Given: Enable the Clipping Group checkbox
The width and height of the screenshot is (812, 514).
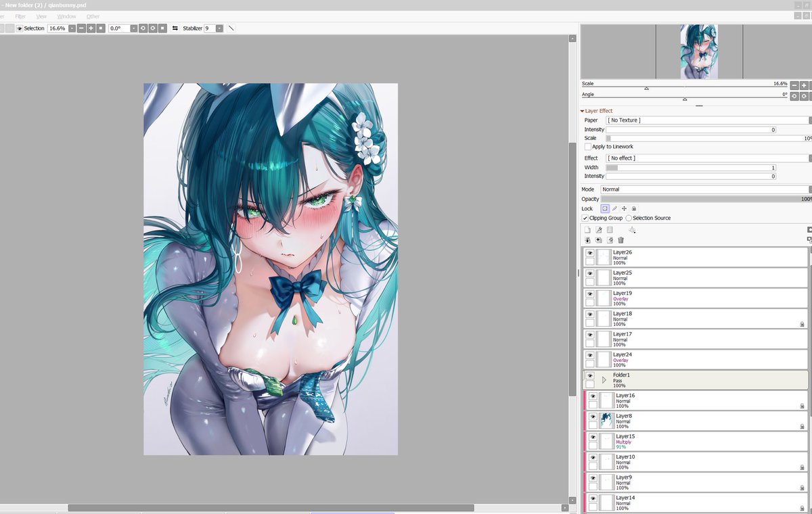Looking at the screenshot, I should tap(586, 218).
